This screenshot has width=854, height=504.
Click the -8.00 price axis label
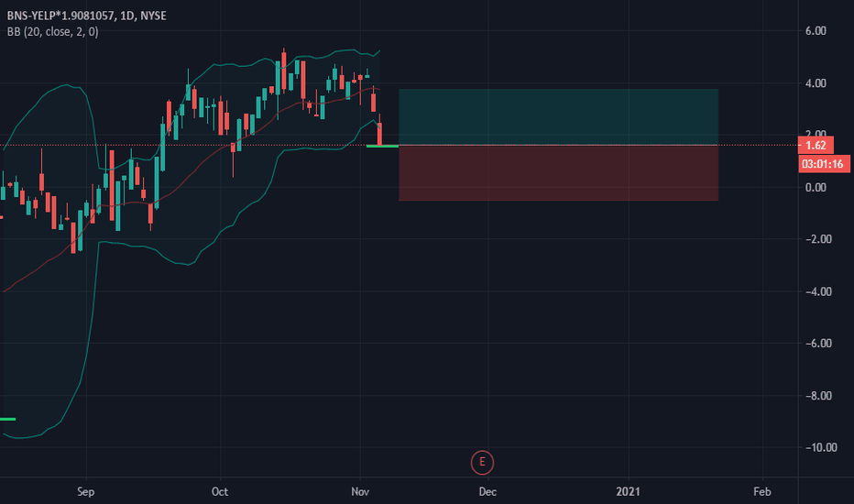(x=818, y=396)
